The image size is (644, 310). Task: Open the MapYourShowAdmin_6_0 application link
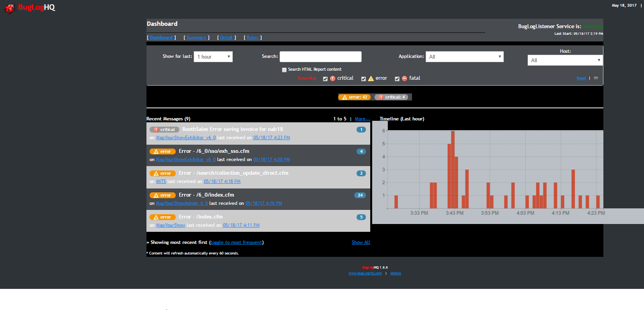click(182, 203)
